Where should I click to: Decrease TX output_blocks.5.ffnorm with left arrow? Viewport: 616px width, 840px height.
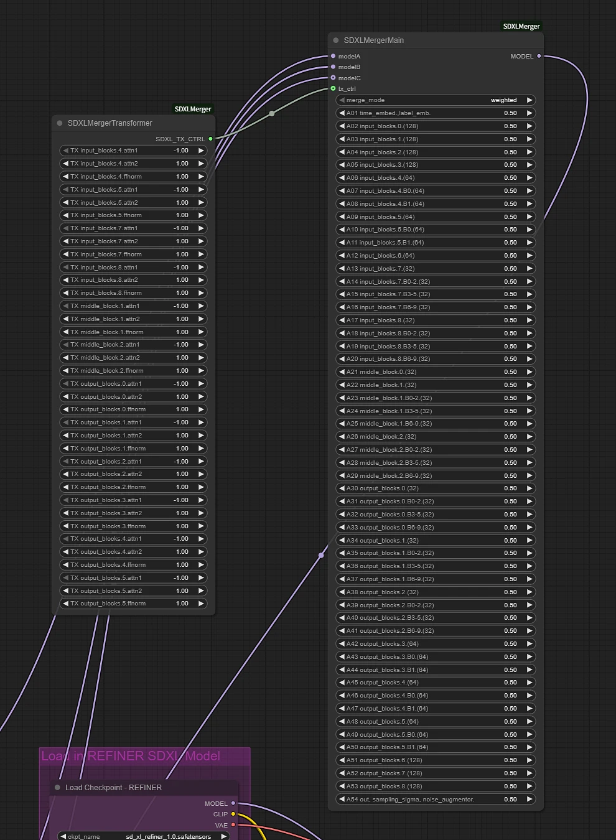[x=65, y=604]
